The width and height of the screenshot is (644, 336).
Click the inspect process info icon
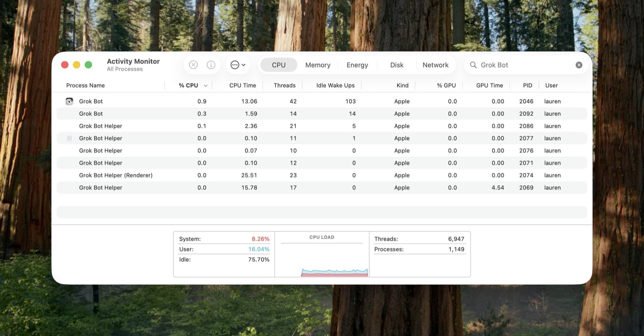211,65
